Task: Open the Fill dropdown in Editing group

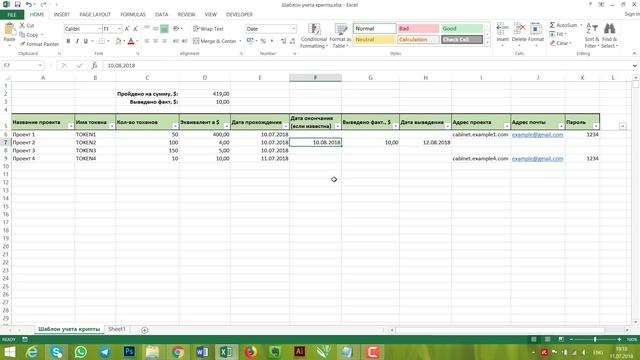Action: (558, 34)
